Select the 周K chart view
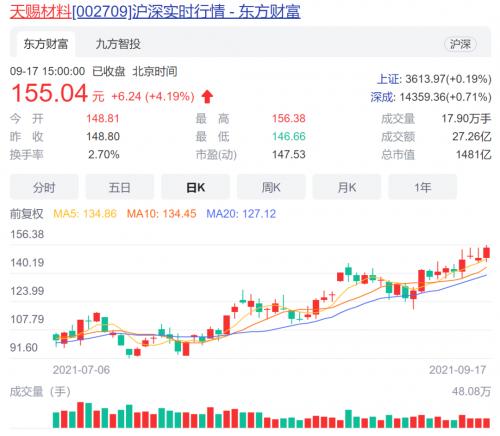This screenshot has height=436, width=500. pyautogui.click(x=271, y=187)
